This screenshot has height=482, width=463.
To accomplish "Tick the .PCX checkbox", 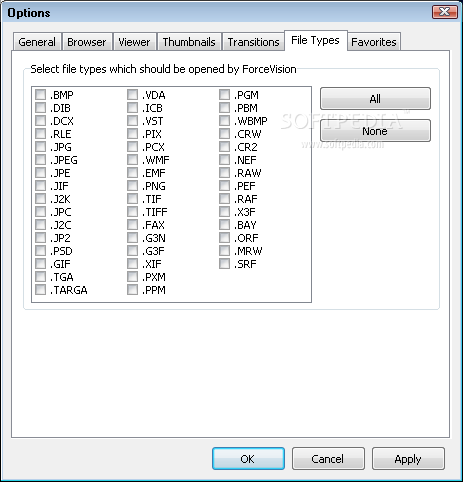I will coord(132,147).
